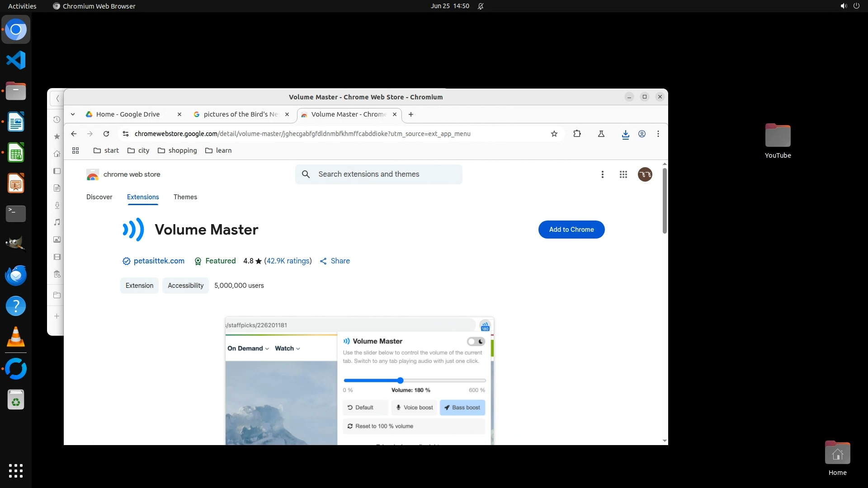
Task: Click the Add to Chrome button
Action: (571, 230)
